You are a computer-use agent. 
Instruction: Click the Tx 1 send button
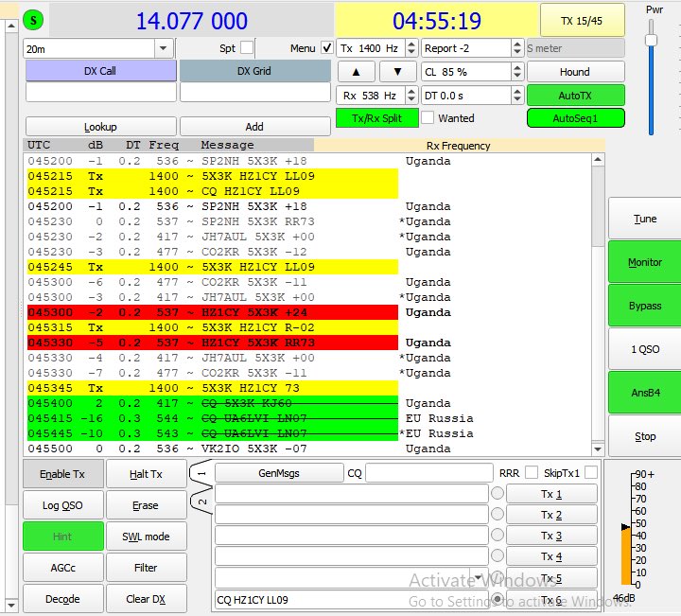point(551,494)
